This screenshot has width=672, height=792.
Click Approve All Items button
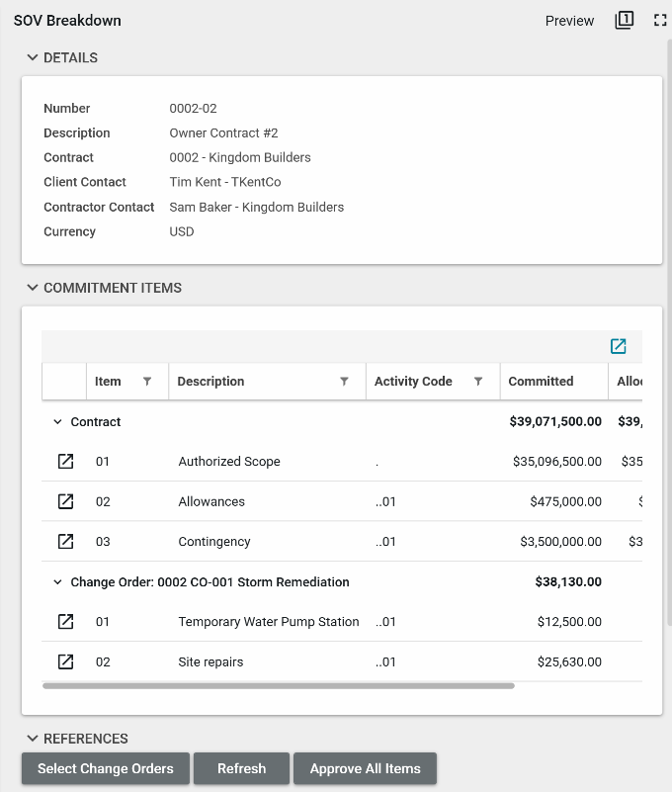[365, 768]
